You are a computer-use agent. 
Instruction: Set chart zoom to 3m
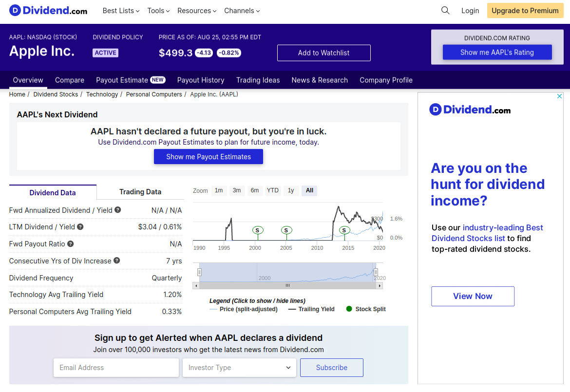click(x=237, y=190)
